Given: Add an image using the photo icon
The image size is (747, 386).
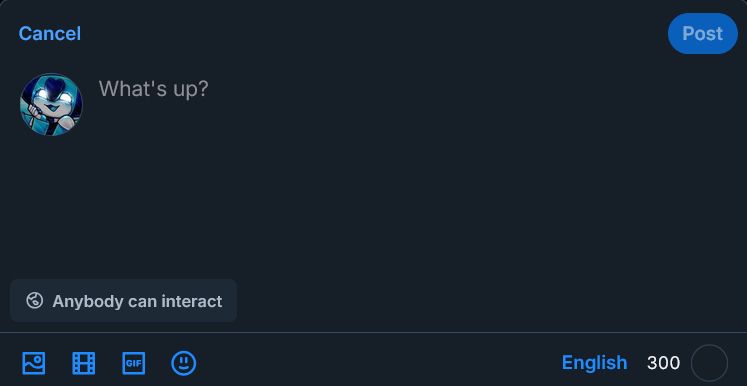Looking at the screenshot, I should click(34, 363).
